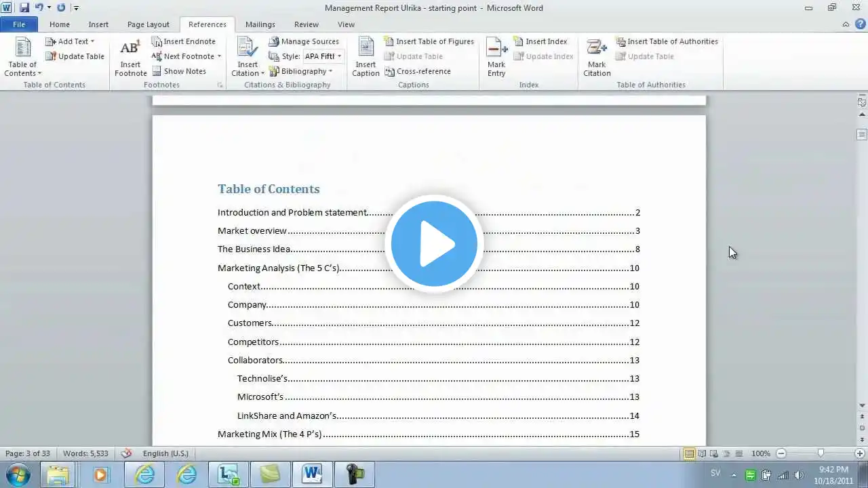Jump to the next footnote
The image size is (868, 488).
(182, 56)
